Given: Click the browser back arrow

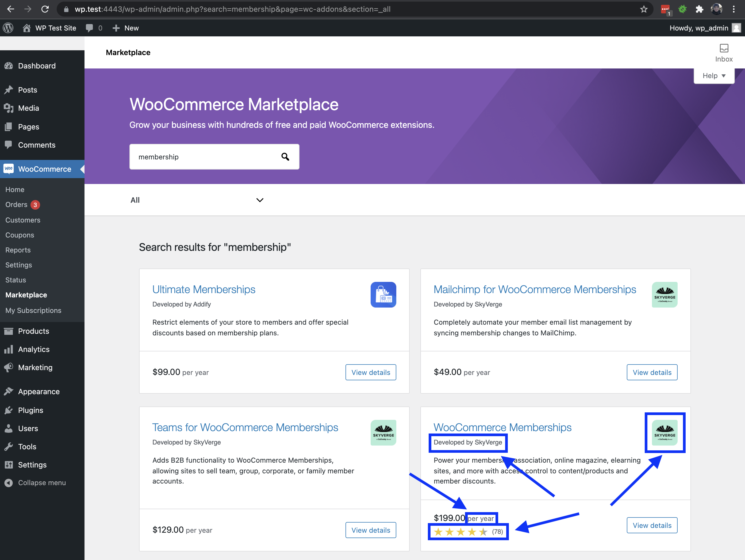Looking at the screenshot, I should [x=10, y=9].
